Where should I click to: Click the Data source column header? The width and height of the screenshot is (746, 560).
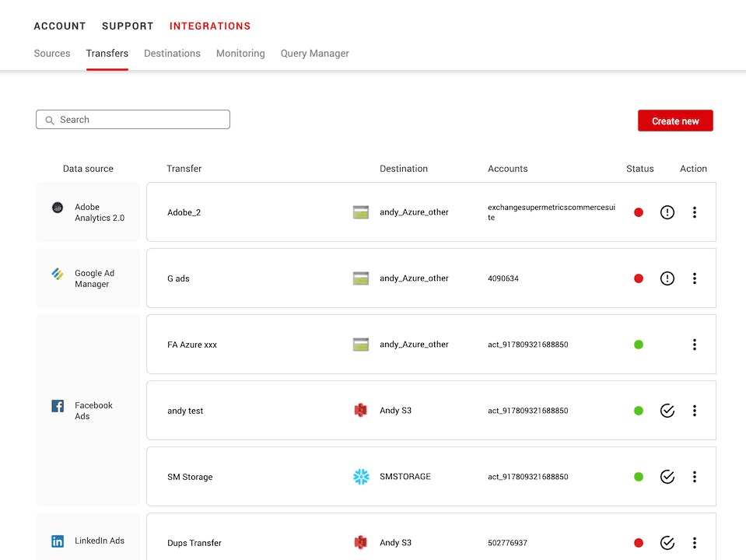click(88, 169)
